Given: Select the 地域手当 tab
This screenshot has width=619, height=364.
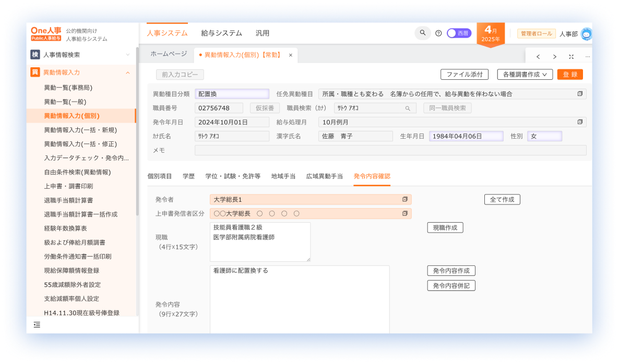Looking at the screenshot, I should (x=283, y=176).
